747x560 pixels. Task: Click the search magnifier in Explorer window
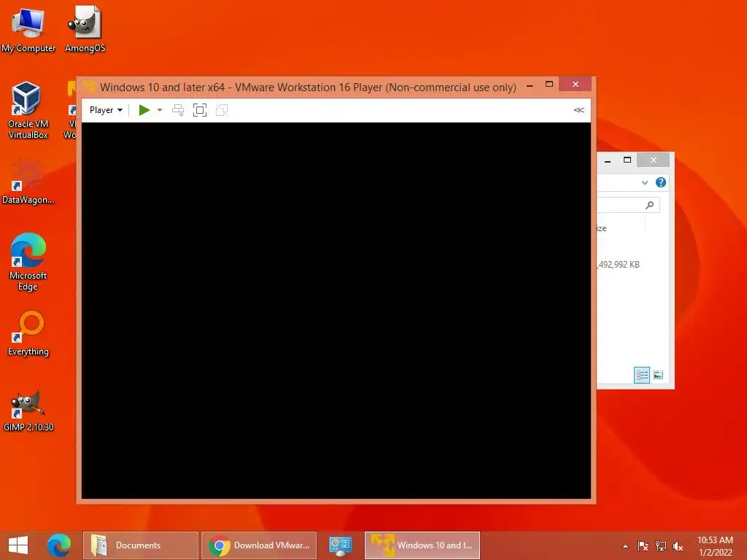tap(649, 205)
